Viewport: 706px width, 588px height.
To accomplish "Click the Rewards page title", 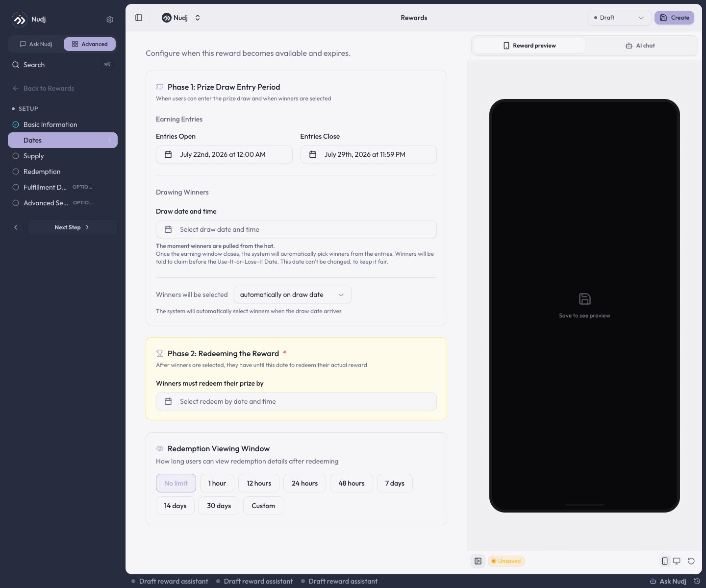I will coord(414,18).
